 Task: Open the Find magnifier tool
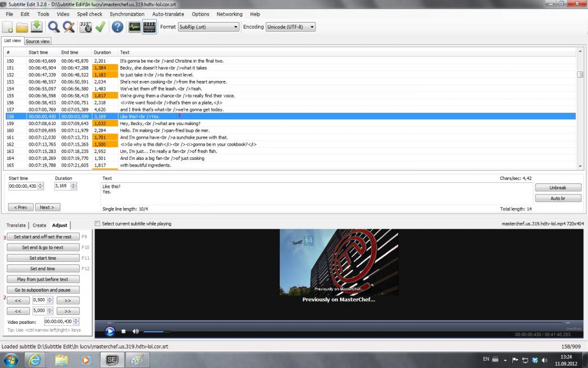54,27
